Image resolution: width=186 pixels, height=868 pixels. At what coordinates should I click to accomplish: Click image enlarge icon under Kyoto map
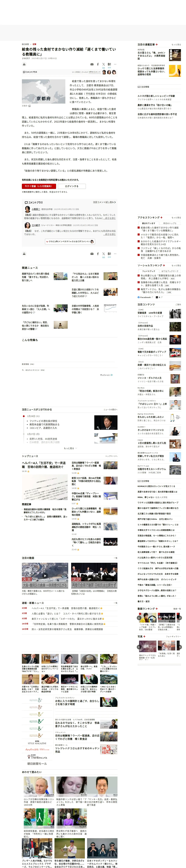(29, 106)
